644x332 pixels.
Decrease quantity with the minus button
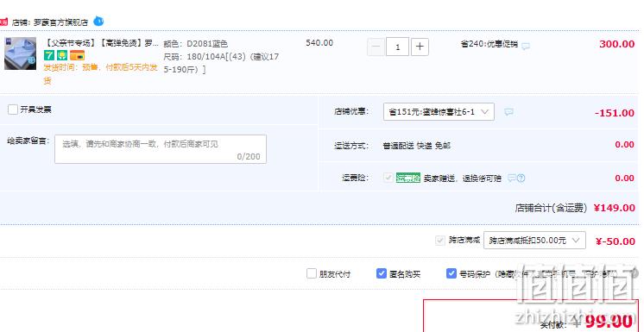376,47
